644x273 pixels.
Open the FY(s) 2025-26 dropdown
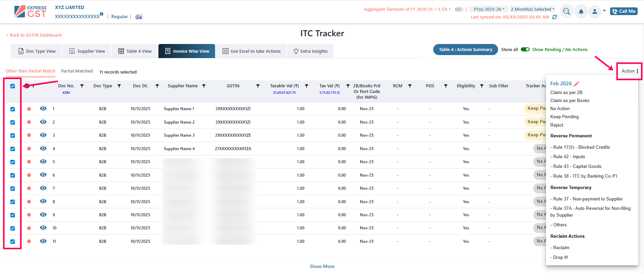489,9
